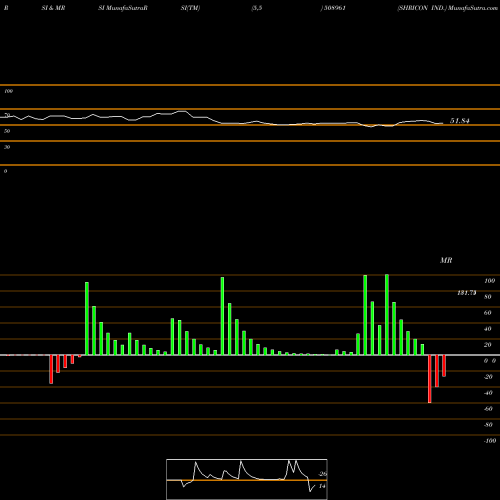Click the 131.73 value label
This screenshot has height=500, width=500.
pos(467,293)
